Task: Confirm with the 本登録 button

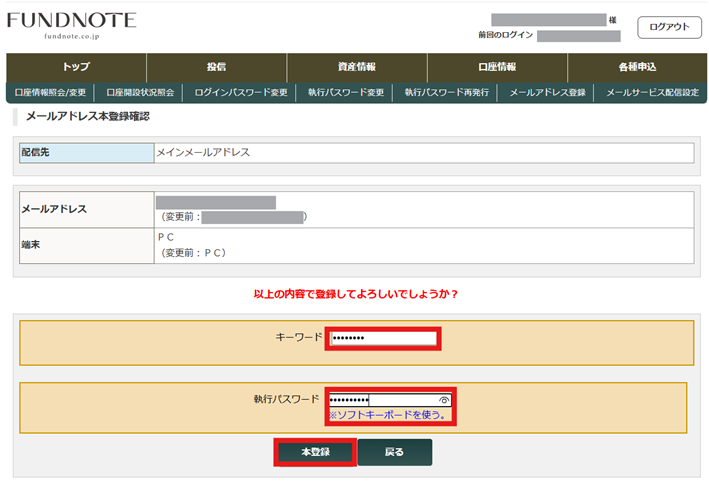Action: pos(315,452)
